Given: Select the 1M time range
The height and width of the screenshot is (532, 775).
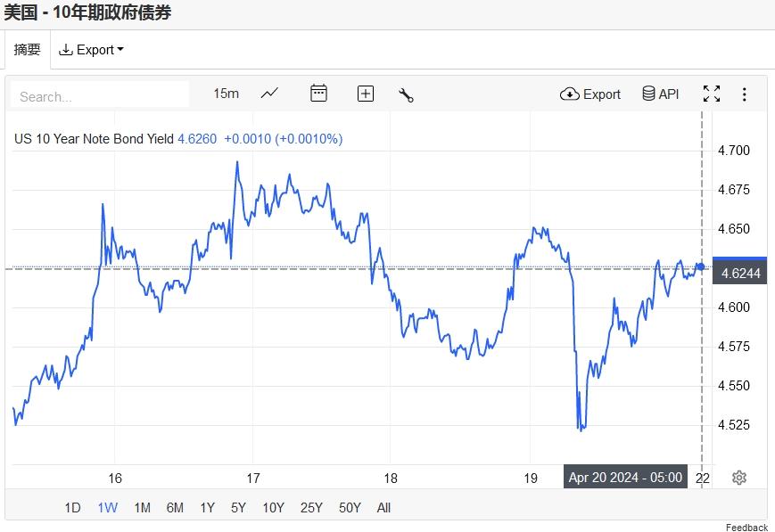Looking at the screenshot, I should click(x=142, y=508).
